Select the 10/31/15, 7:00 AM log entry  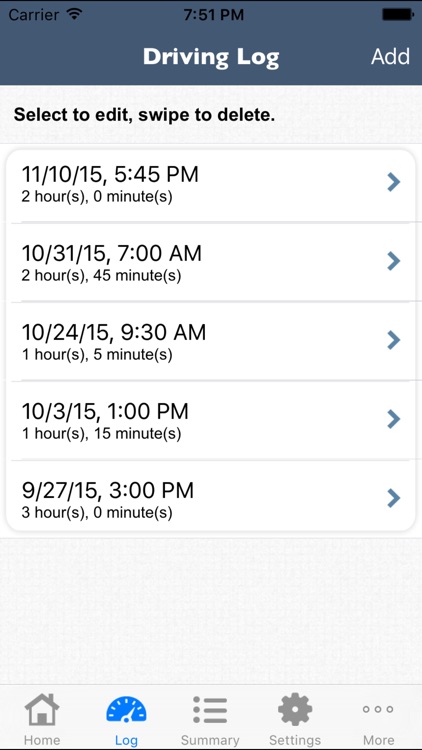tap(211, 262)
